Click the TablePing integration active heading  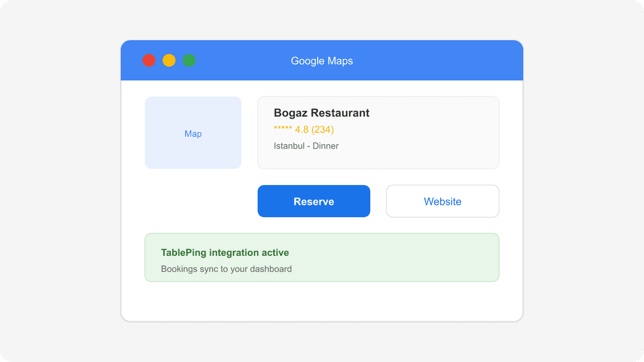click(225, 253)
